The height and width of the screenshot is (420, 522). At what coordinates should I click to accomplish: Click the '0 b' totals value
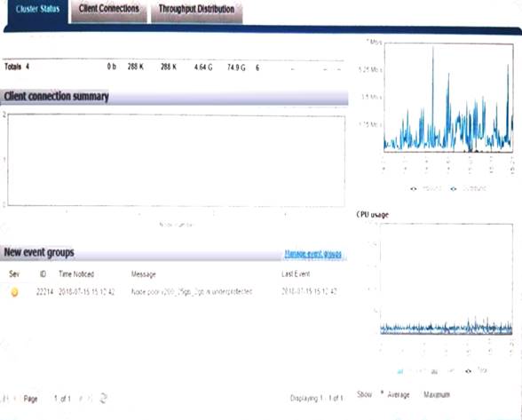[112, 67]
